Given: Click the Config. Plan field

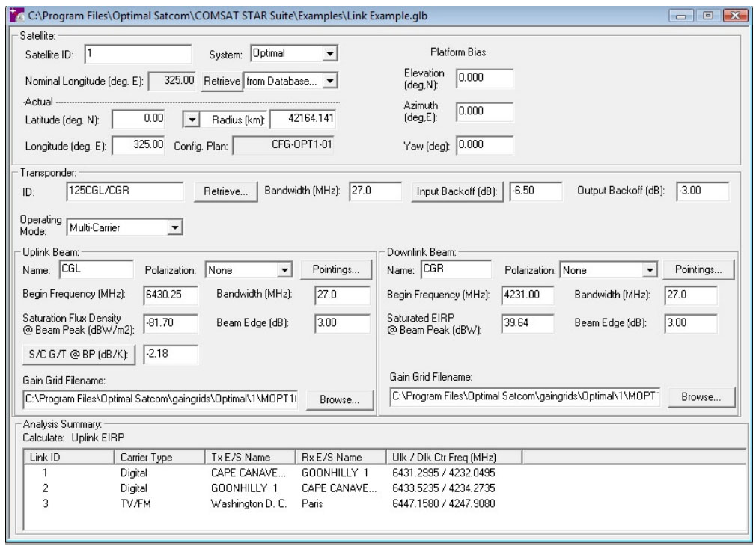Looking at the screenshot, I should tap(284, 145).
